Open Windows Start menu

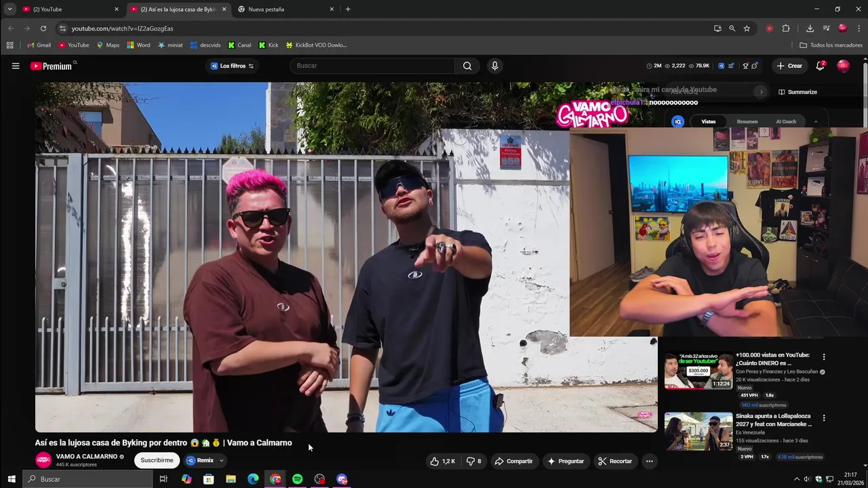[x=11, y=479]
